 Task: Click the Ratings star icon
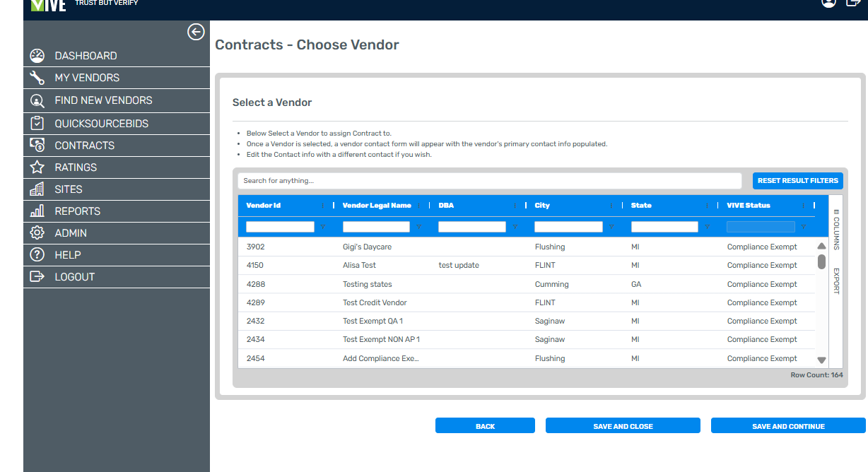point(37,167)
